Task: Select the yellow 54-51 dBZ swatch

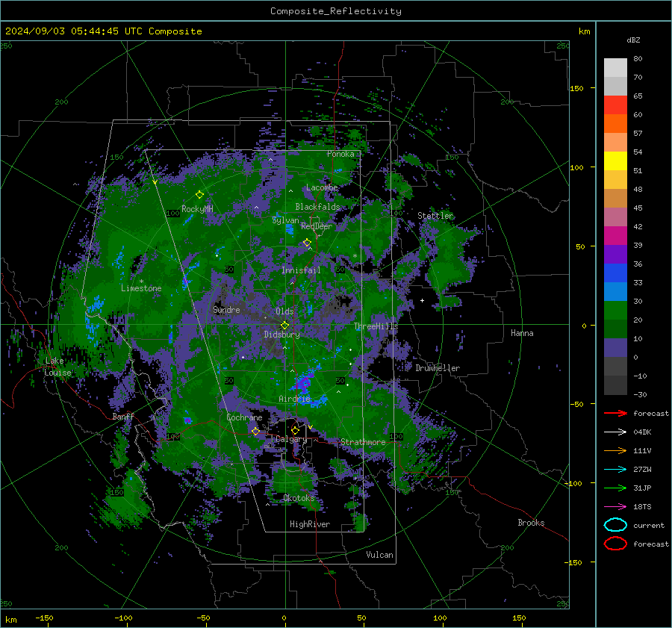Action: tap(615, 161)
